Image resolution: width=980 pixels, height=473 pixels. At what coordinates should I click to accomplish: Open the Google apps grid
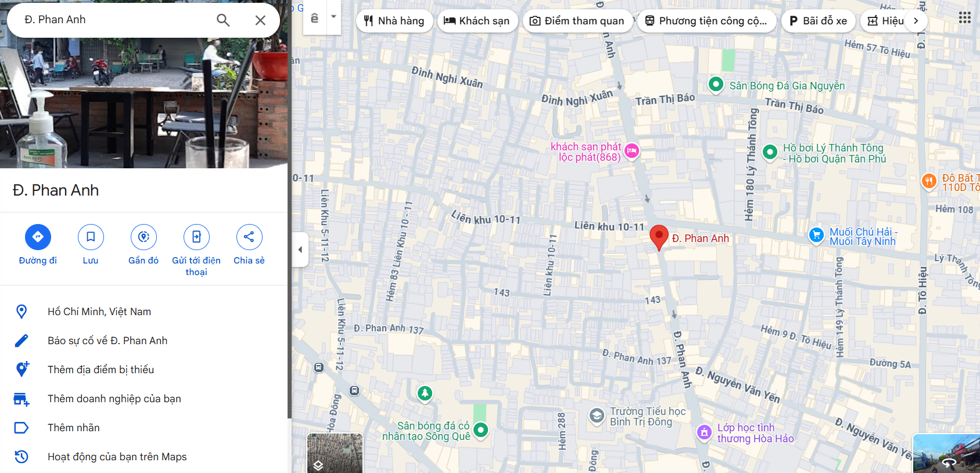pyautogui.click(x=964, y=18)
